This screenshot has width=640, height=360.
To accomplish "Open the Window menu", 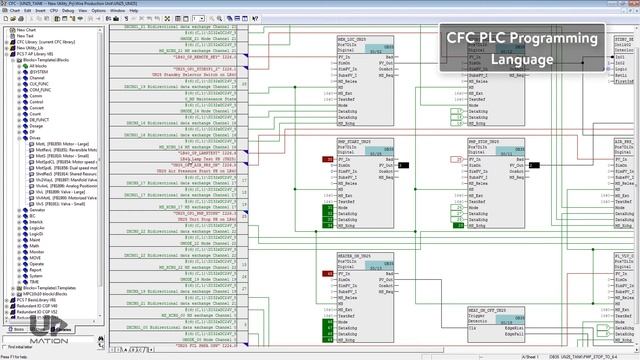I will click(x=118, y=11).
